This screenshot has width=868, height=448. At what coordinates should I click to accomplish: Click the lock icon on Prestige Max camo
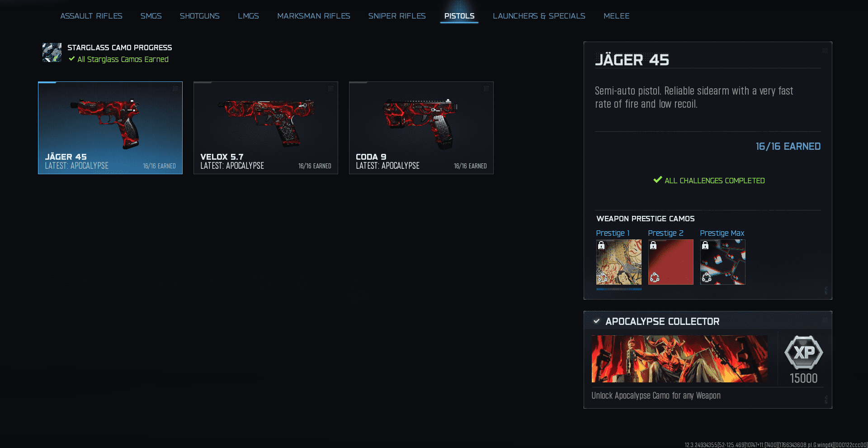[x=705, y=245]
